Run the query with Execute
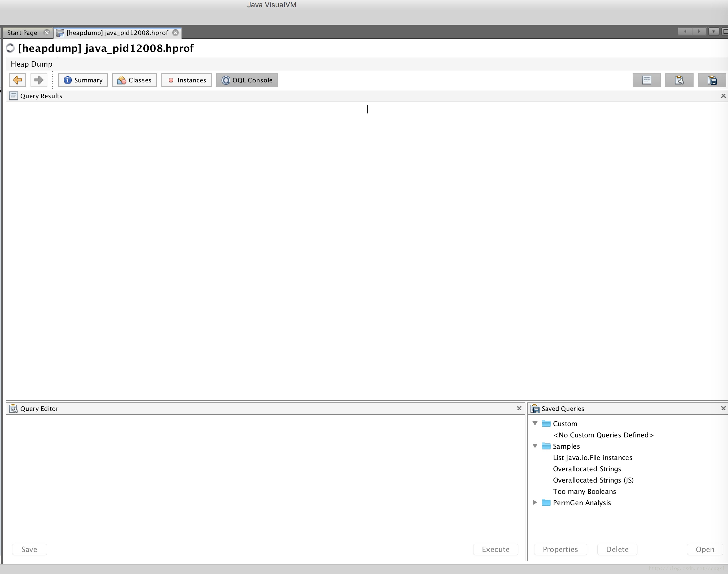Screen dimensions: 728x574 495,549
